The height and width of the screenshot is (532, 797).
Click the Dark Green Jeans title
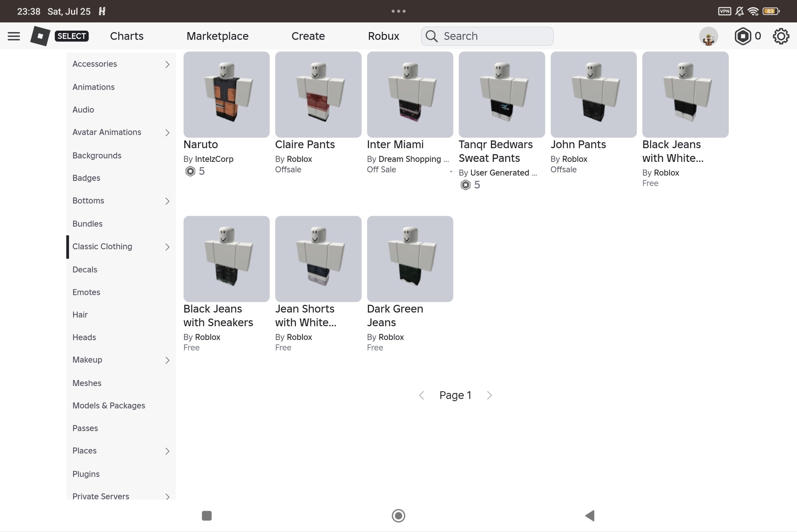tap(395, 316)
